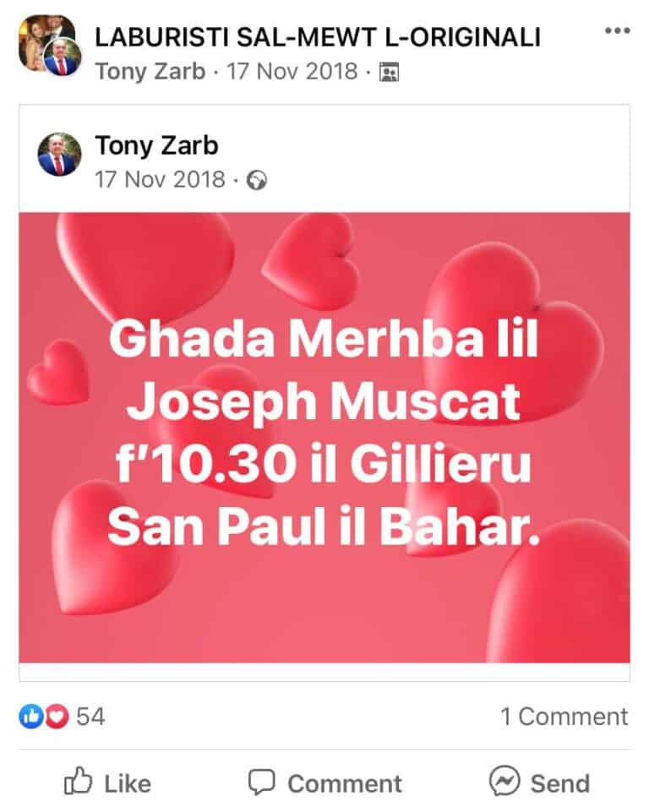Tap the Messenger Send icon
649x812 pixels.
[504, 781]
